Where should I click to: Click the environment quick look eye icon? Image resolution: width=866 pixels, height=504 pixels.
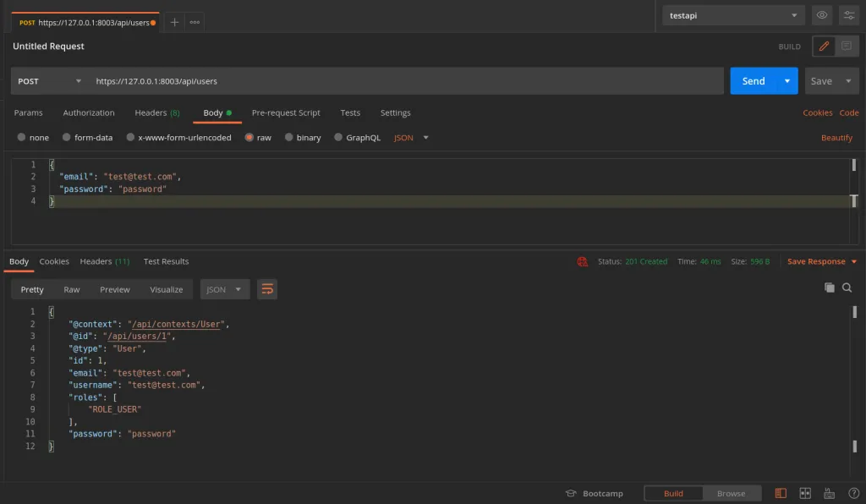(821, 15)
